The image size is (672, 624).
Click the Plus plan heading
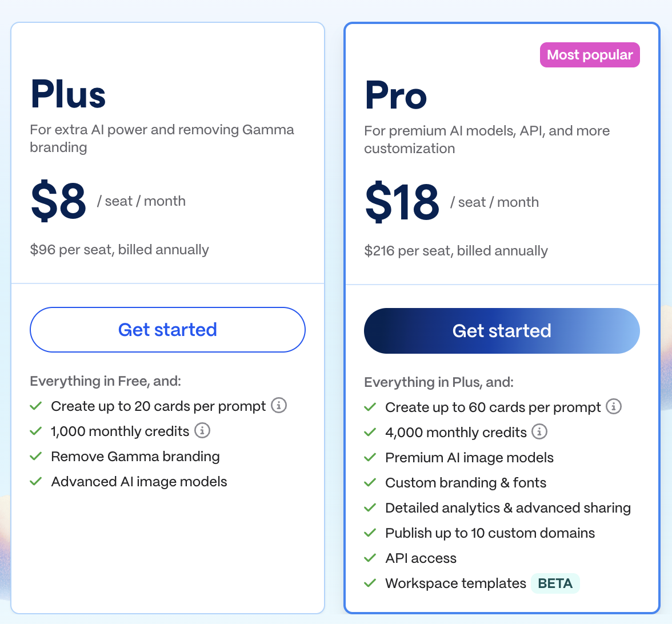coord(68,94)
